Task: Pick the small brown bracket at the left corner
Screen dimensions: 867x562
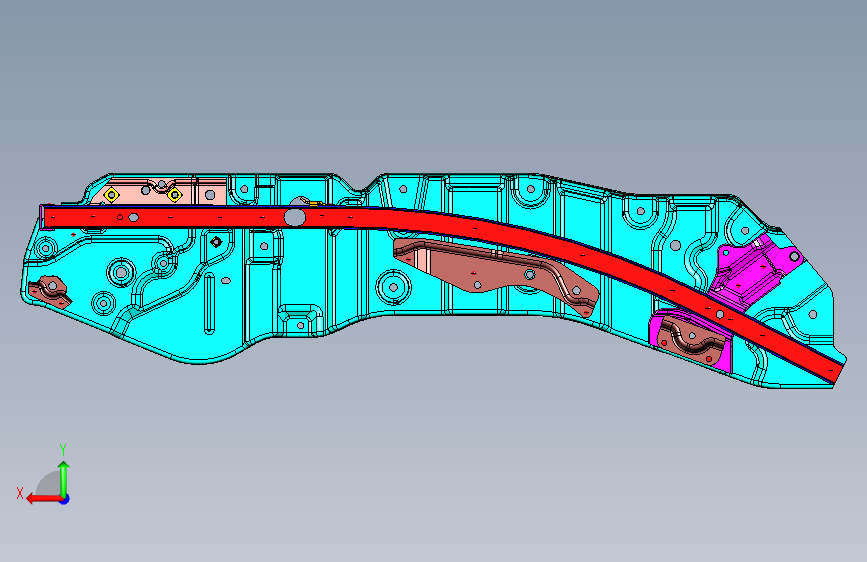Action: point(49,292)
